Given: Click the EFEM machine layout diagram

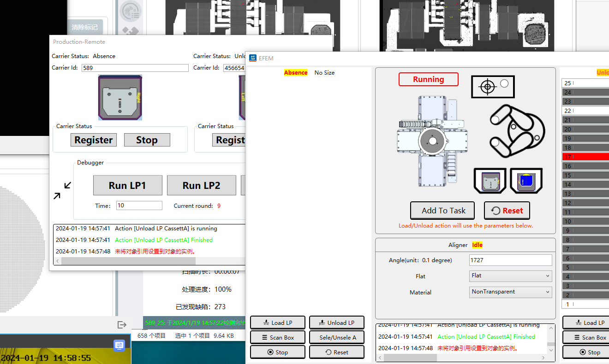Looking at the screenshot, I should click(432, 141).
